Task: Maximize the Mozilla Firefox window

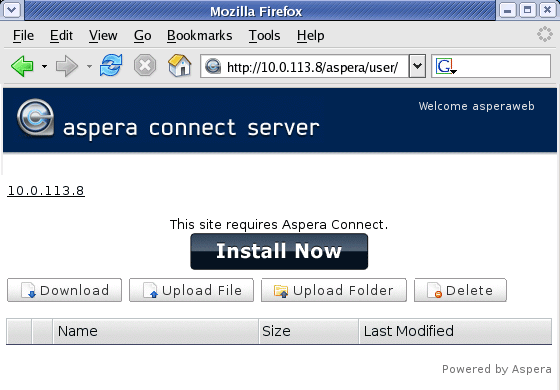Action: tap(528, 10)
